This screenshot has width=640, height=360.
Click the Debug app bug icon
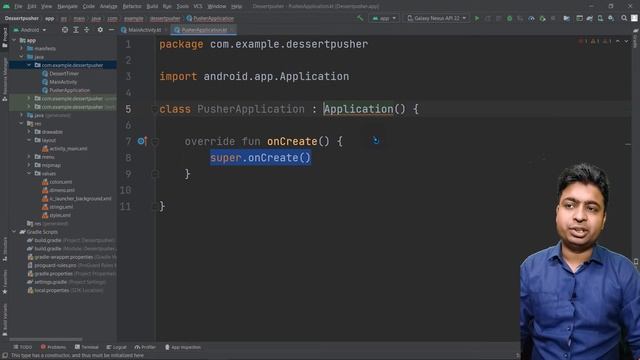click(x=509, y=18)
